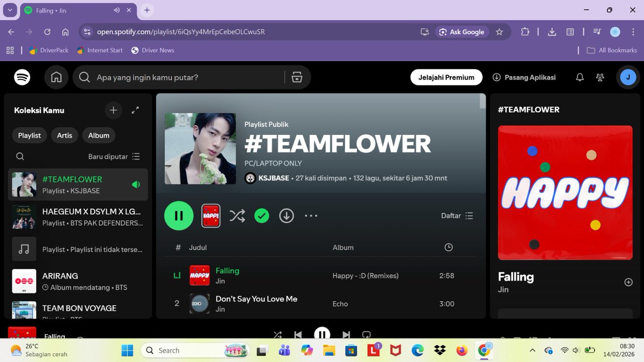Image resolution: width=644 pixels, height=362 pixels.
Task: Go to the Spotify Home button
Action: [x=56, y=77]
